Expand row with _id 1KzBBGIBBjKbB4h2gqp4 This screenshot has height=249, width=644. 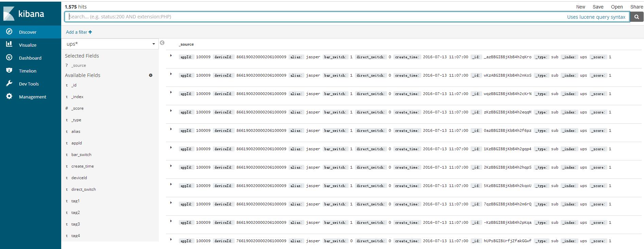tap(171, 147)
